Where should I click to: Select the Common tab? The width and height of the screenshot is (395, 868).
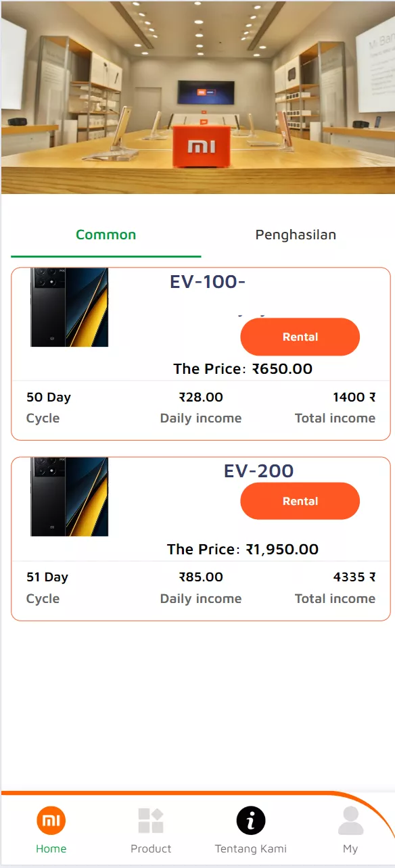(106, 235)
